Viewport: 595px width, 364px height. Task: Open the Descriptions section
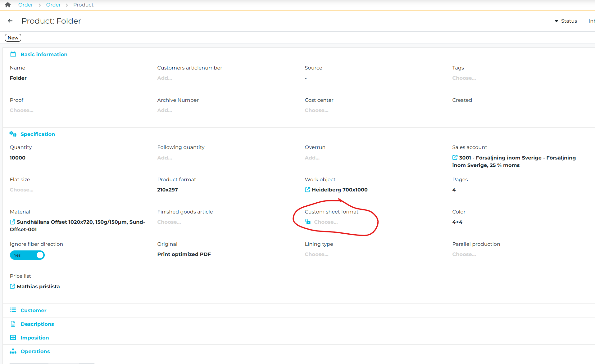pos(37,324)
